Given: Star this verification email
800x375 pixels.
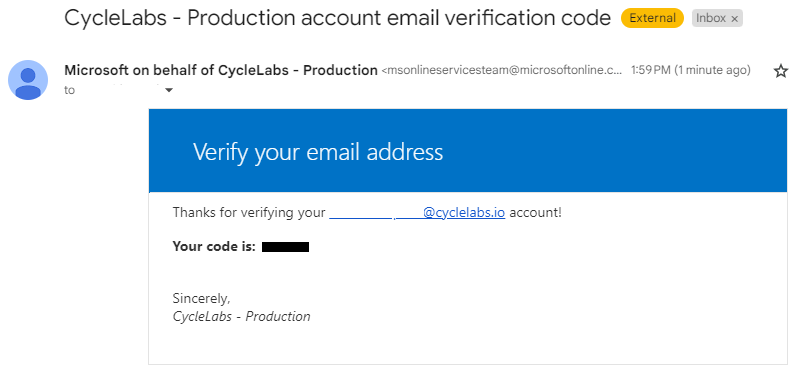Looking at the screenshot, I should click(781, 71).
